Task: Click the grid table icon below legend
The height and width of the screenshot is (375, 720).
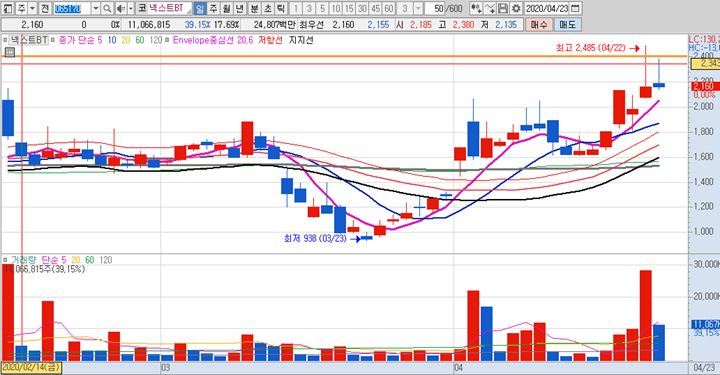Action: 9,52
